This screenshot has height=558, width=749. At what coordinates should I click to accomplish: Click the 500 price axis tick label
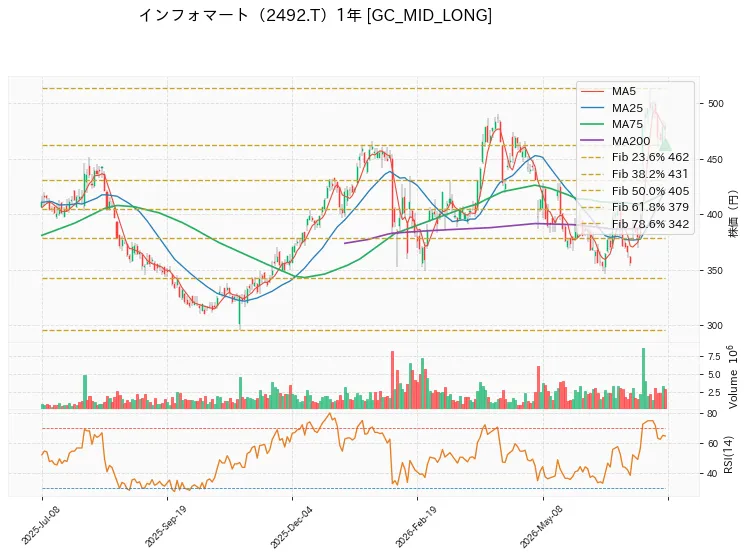point(716,104)
